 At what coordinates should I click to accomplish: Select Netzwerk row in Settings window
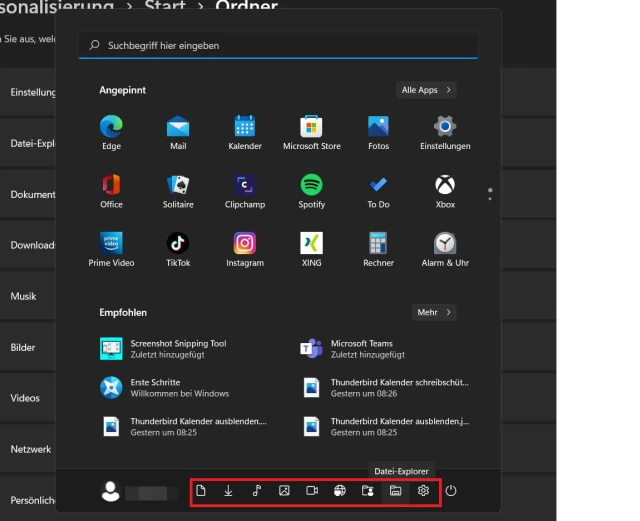[28, 449]
